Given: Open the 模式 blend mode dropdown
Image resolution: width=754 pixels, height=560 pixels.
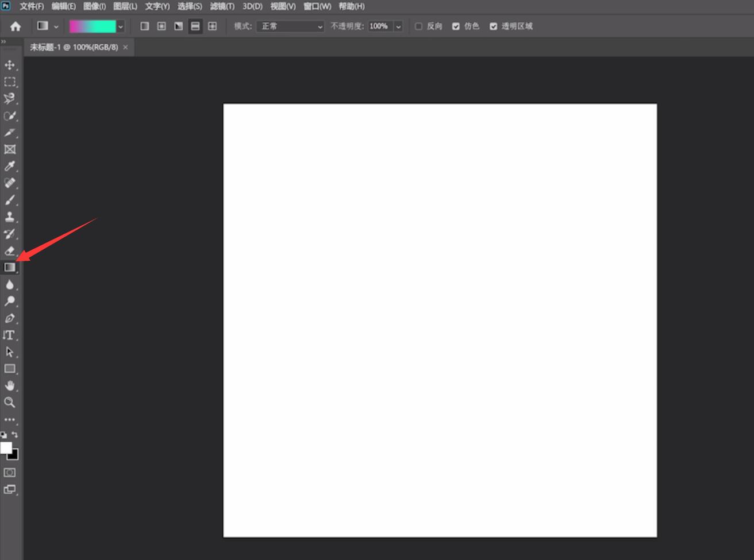Looking at the screenshot, I should pos(290,26).
